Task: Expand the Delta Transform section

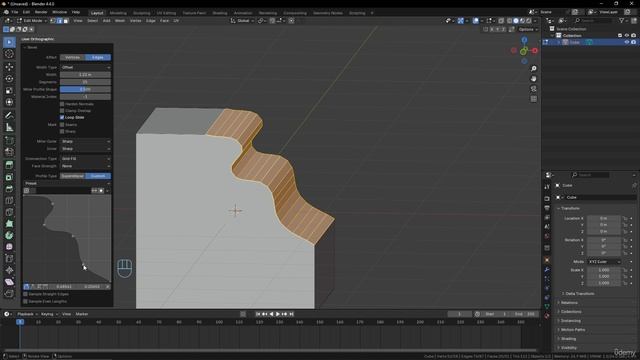Action: (579, 293)
